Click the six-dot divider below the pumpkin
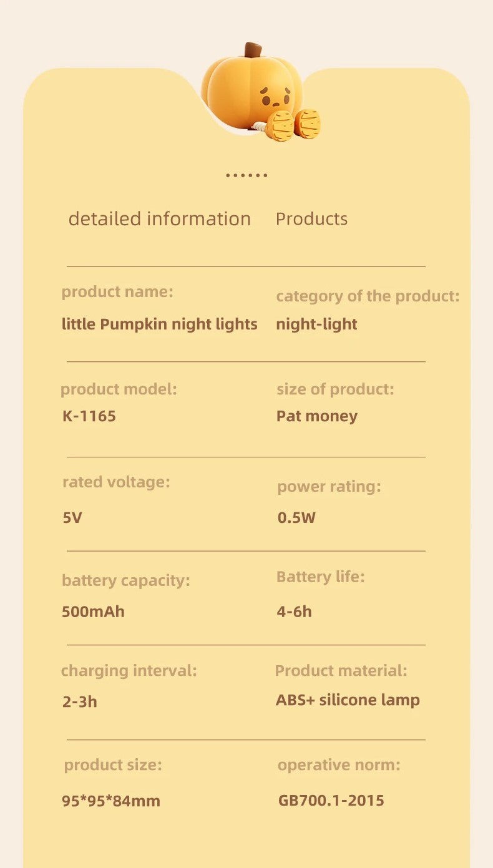 [x=246, y=175]
